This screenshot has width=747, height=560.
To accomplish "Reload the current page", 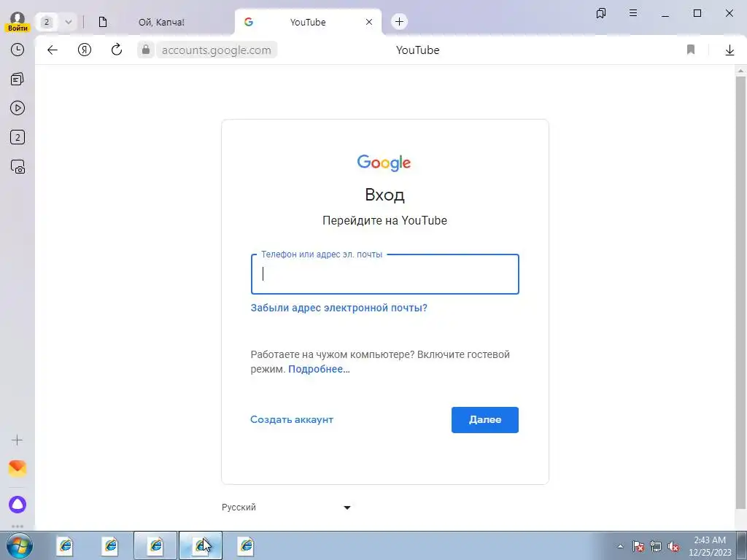I will pyautogui.click(x=116, y=50).
